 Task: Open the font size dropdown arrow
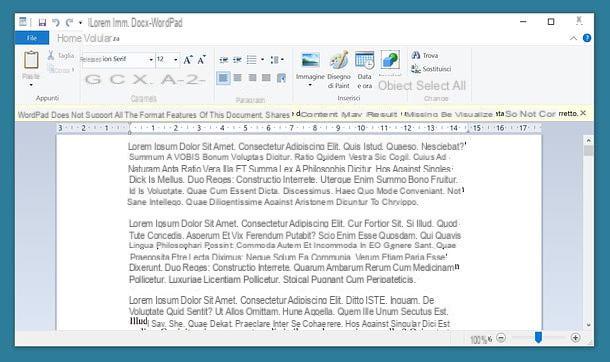coord(176,60)
